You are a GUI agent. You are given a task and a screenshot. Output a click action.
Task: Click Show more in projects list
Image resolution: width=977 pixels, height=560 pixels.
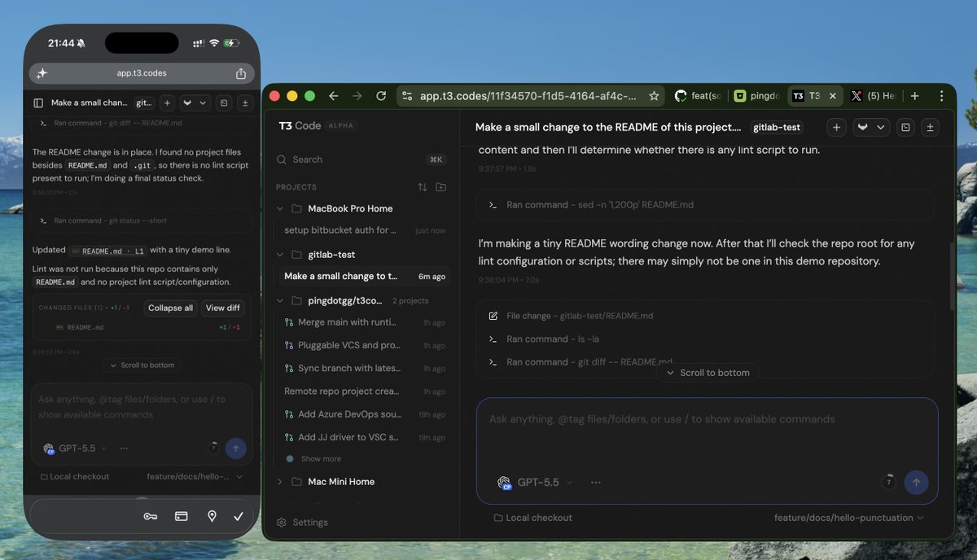pos(321,459)
